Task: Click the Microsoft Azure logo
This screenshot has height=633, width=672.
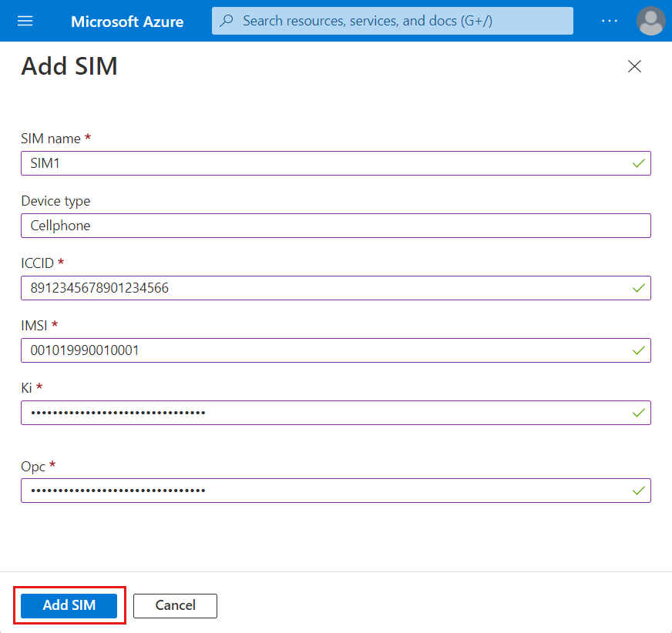Action: (x=127, y=21)
